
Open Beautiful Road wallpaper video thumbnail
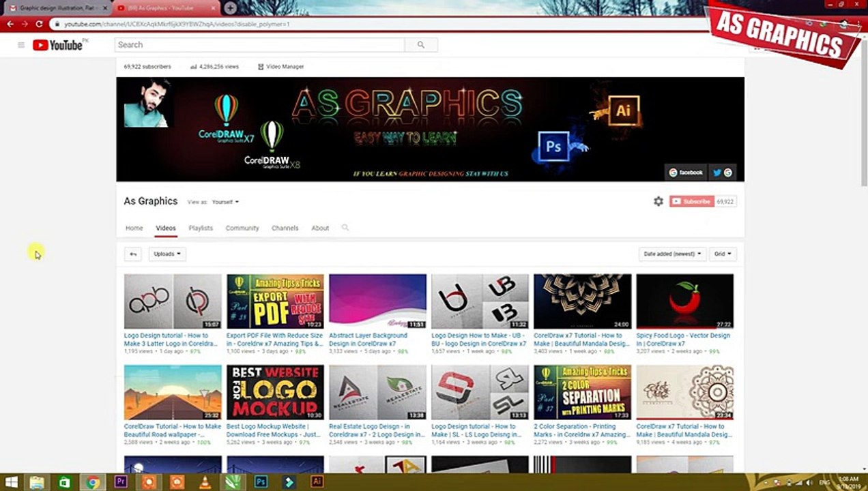tap(173, 392)
